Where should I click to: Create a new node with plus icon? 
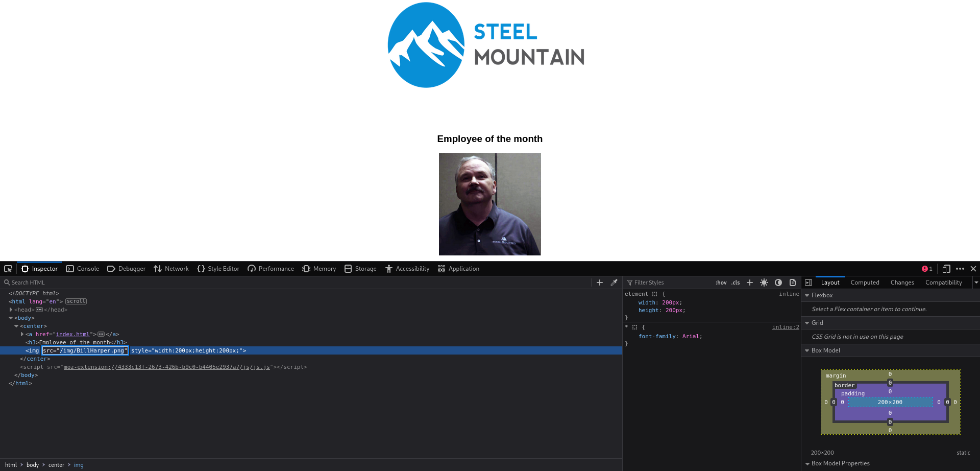click(599, 282)
